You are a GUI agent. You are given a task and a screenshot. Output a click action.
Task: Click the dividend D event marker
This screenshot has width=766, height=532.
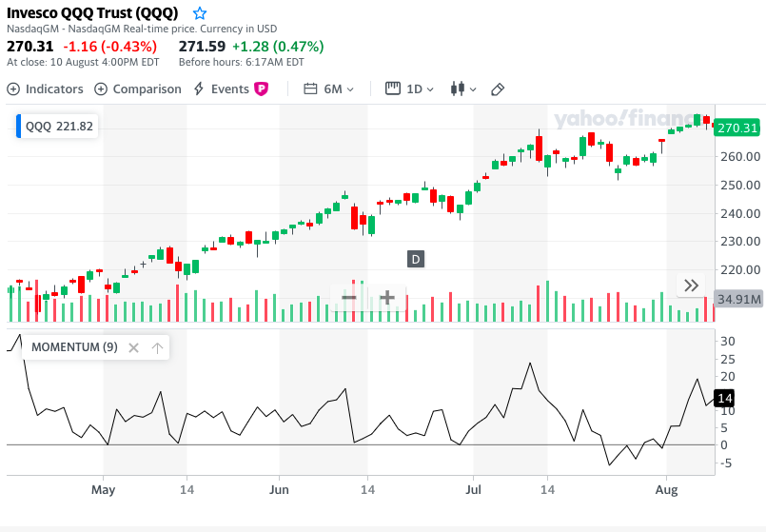pos(416,259)
